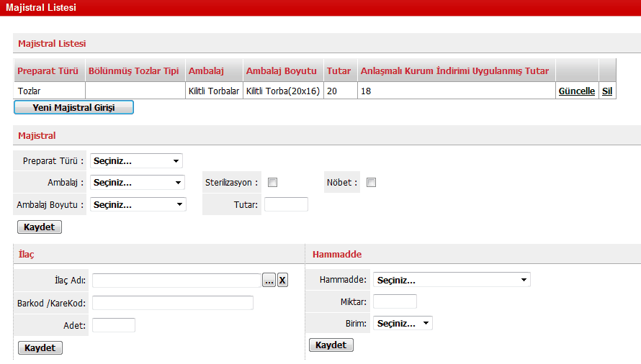This screenshot has width=641, height=364.
Task: Click Kaydet button under İlaç section
Action: pyautogui.click(x=40, y=348)
